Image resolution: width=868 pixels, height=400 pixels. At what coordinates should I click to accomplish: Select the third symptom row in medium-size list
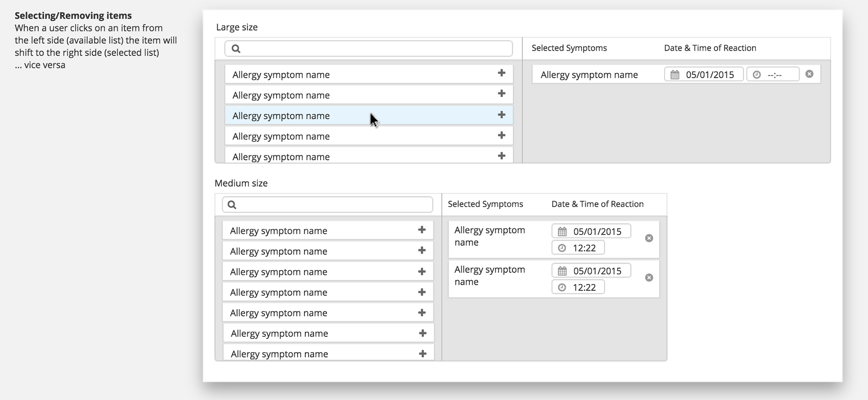click(316, 272)
